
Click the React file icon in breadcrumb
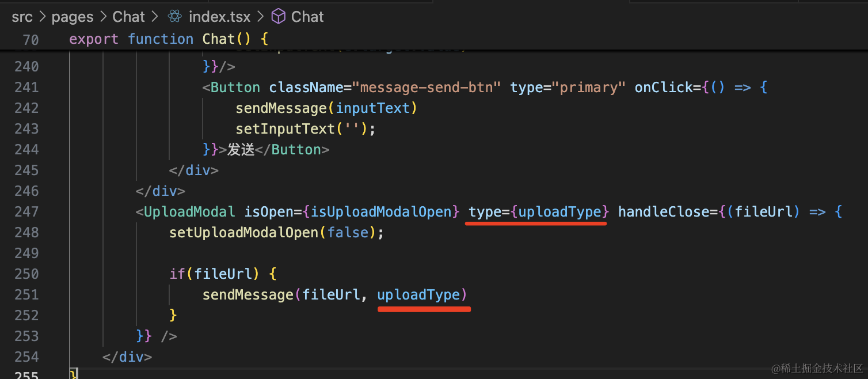click(174, 17)
